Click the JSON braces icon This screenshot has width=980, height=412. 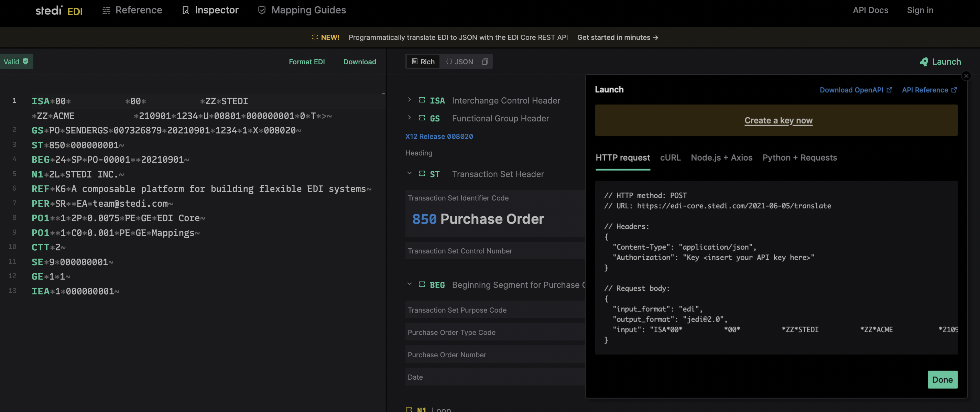tap(449, 61)
